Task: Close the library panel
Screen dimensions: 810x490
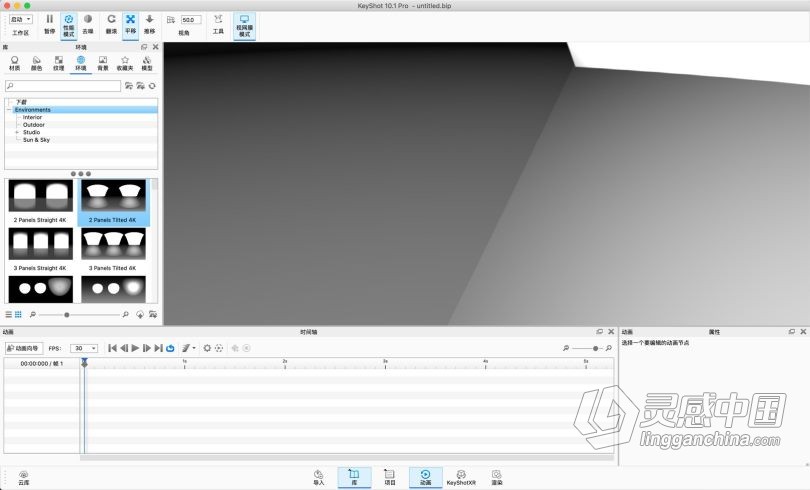Action: coord(155,47)
